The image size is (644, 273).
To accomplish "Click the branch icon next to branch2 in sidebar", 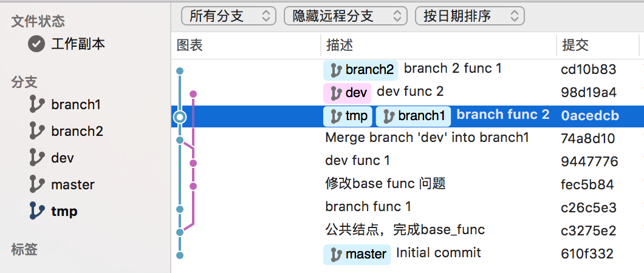I will pos(37,131).
